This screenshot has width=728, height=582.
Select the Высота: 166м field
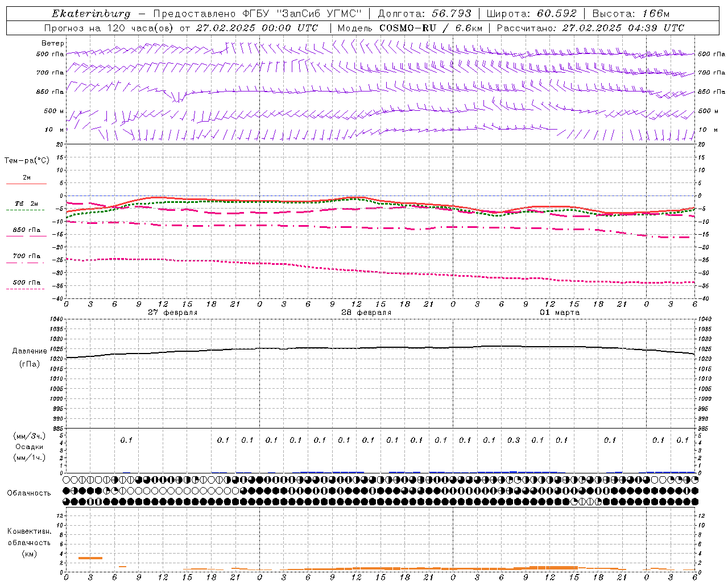coord(631,14)
